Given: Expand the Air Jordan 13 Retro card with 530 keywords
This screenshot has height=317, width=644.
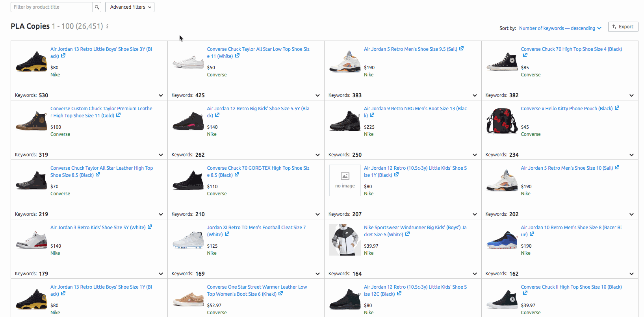Looking at the screenshot, I should pos(161,95).
